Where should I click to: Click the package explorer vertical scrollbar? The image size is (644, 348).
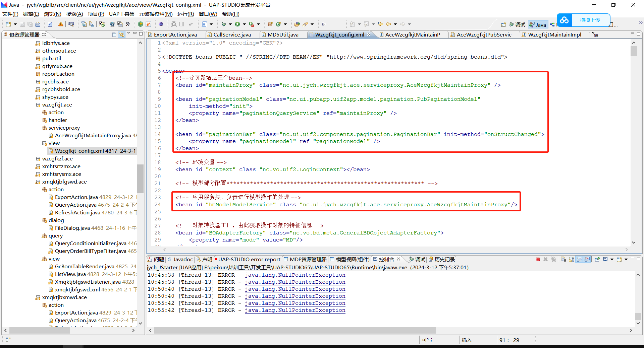[x=140, y=179]
